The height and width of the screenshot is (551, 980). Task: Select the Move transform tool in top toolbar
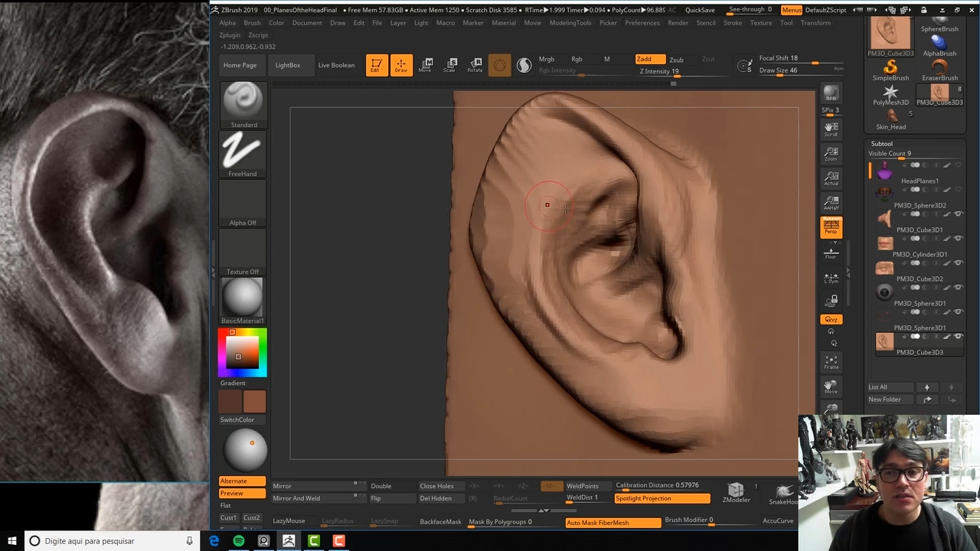click(x=425, y=65)
